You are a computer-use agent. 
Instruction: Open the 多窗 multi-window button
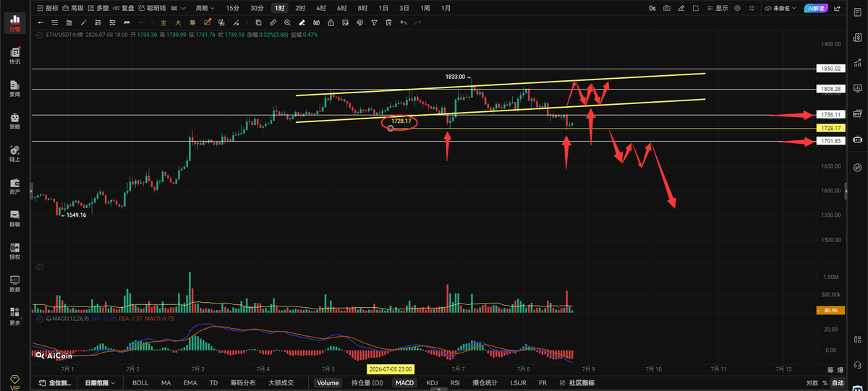pyautogui.click(x=98, y=8)
